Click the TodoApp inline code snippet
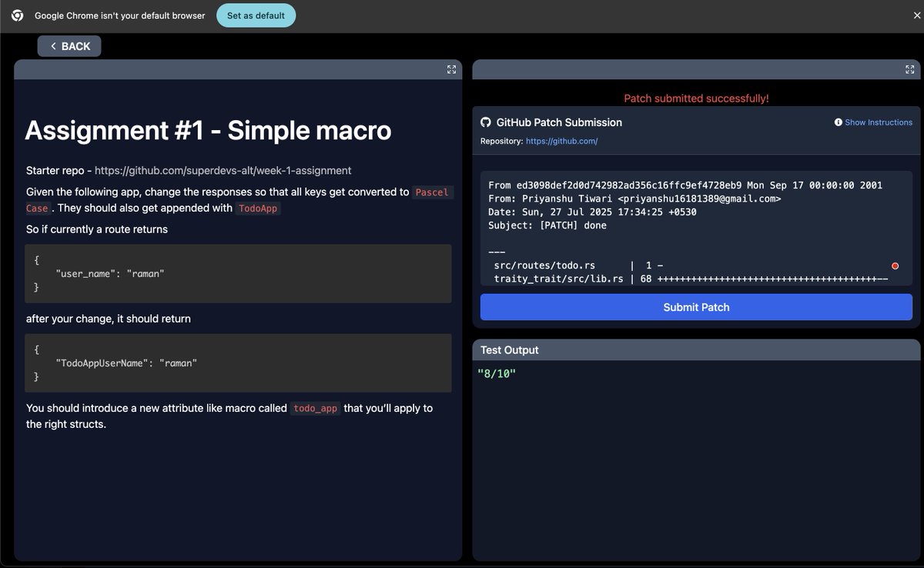 258,209
